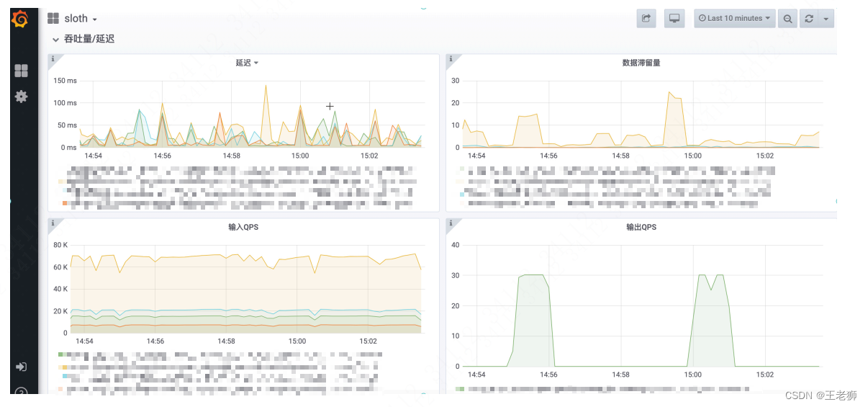This screenshot has width=868, height=407.
Task: Click the 80 K label in 输入QPS panel
Action: click(60, 245)
